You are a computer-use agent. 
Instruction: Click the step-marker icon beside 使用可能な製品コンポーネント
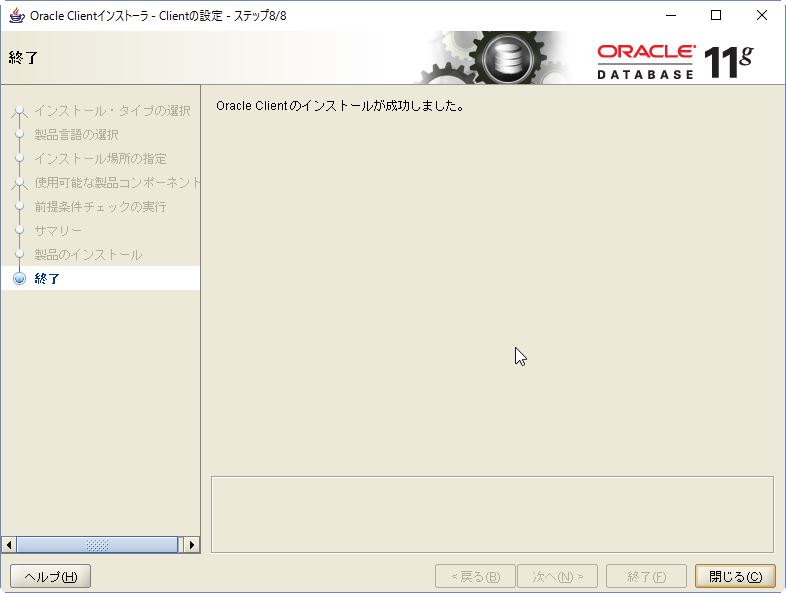(x=20, y=183)
